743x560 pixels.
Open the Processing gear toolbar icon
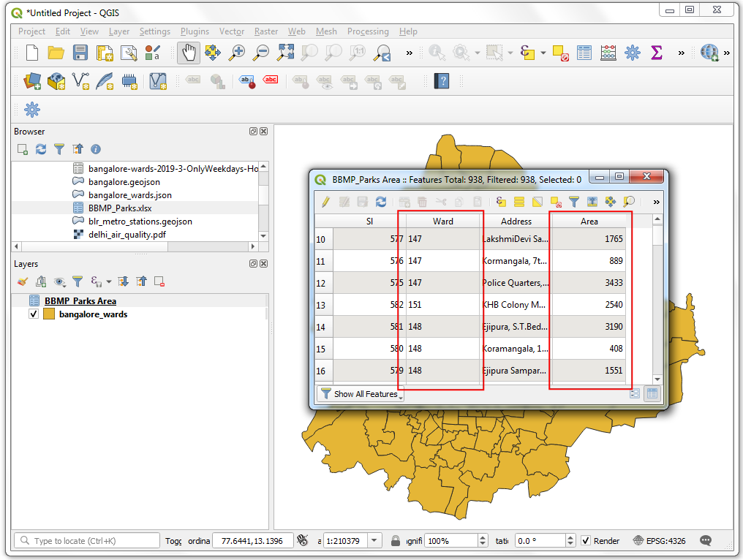pyautogui.click(x=632, y=53)
